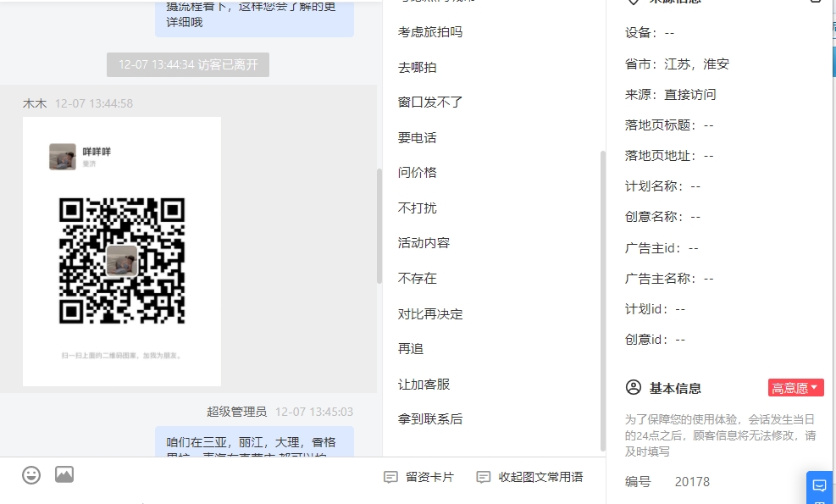
Task: Click the 省市：江苏，淮安 field
Action: pyautogui.click(x=677, y=64)
